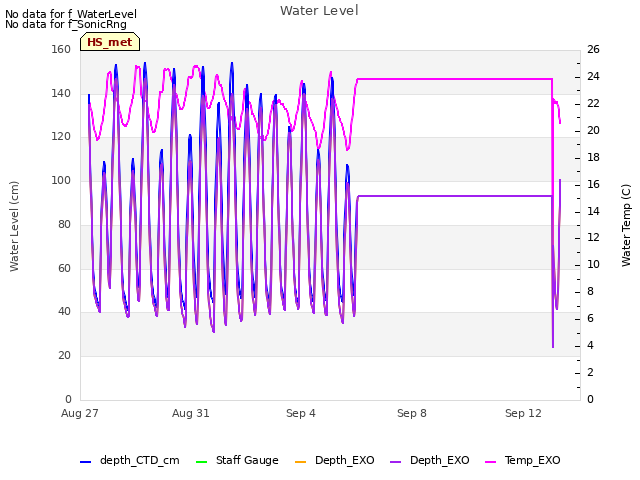Image resolution: width=640 pixels, height=480 pixels.
Task: Click the magenta Temp_EXO legend swatch
Action: (490, 461)
